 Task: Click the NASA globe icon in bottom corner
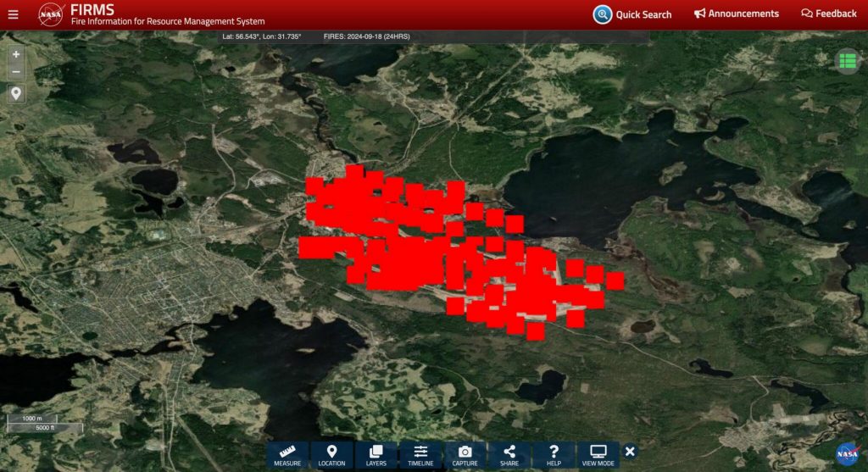point(846,453)
